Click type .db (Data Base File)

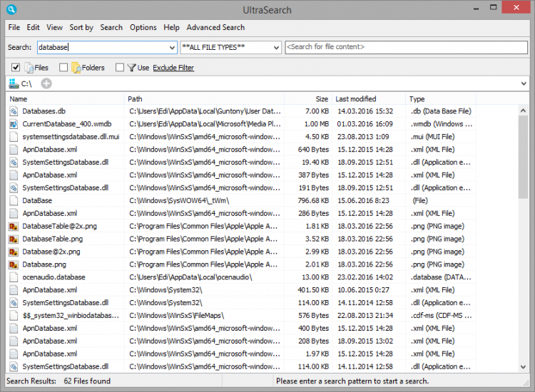pyautogui.click(x=441, y=111)
